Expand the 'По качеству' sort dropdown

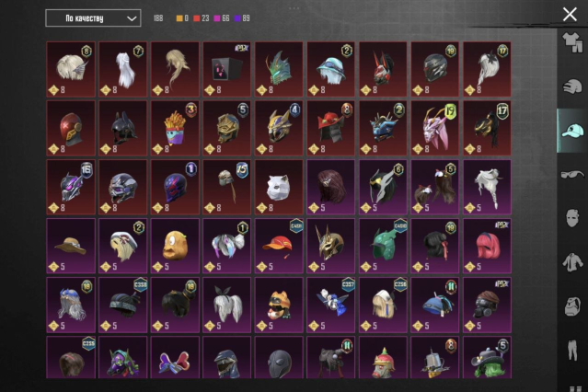click(93, 18)
